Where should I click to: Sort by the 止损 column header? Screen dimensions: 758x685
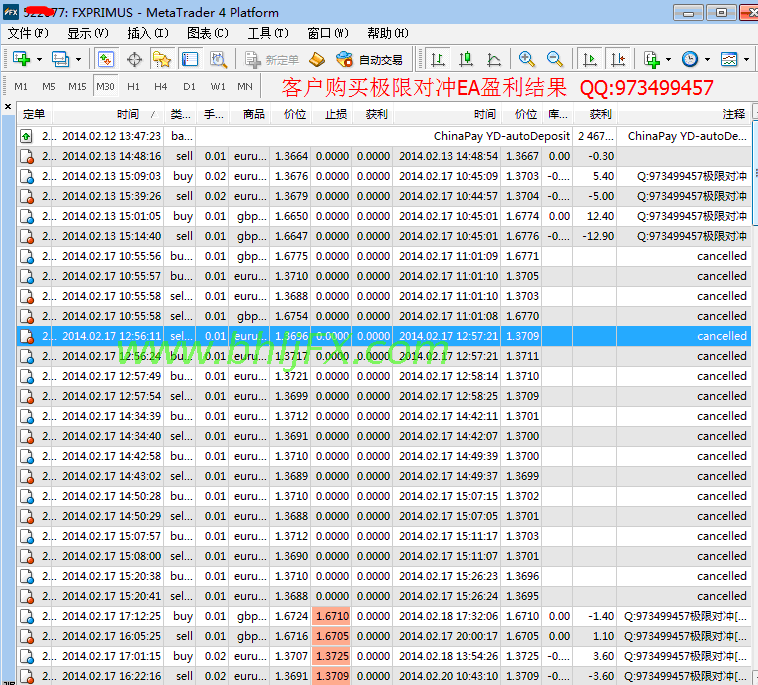point(331,114)
